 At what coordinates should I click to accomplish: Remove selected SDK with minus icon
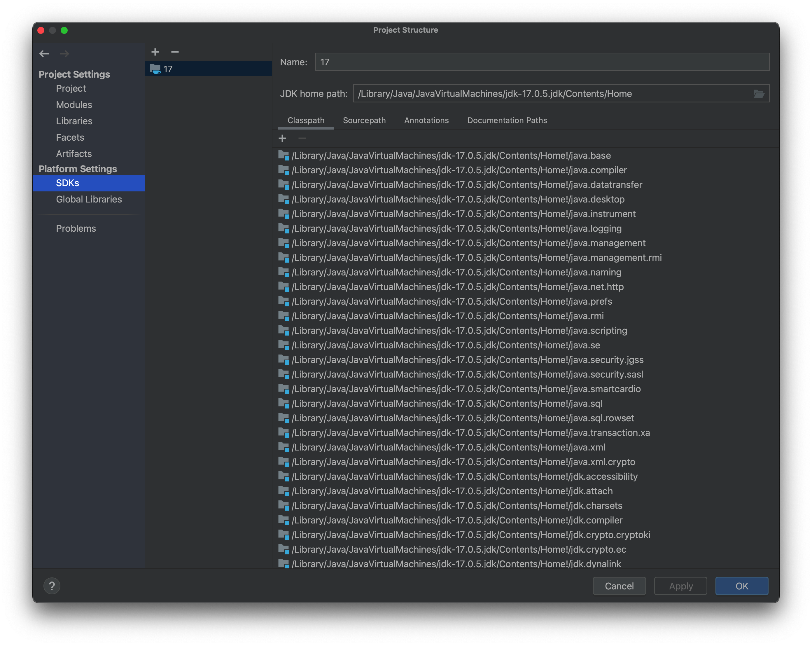click(x=175, y=52)
